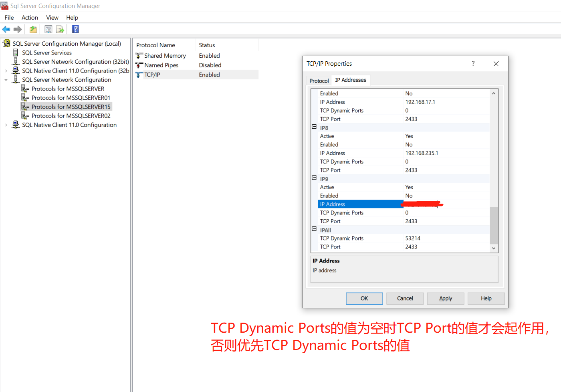Click the blue Help toolbar icon
Image resolution: width=561 pixels, height=392 pixels.
point(75,29)
